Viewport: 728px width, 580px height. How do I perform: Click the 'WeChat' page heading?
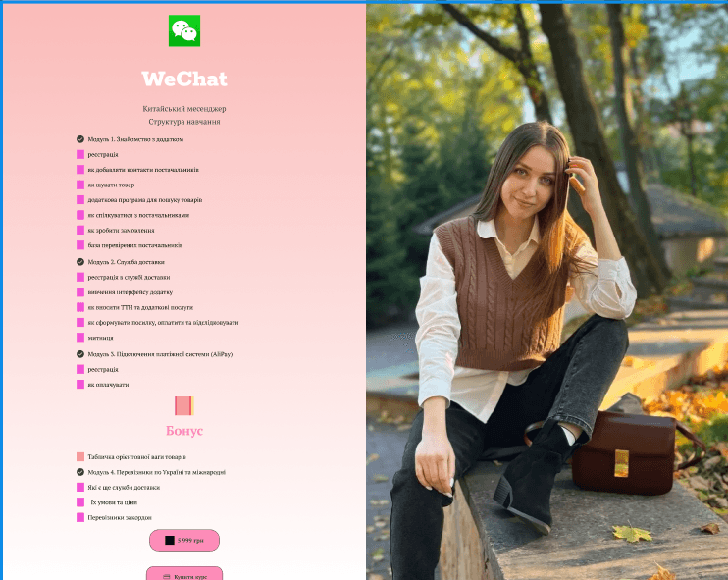(184, 79)
